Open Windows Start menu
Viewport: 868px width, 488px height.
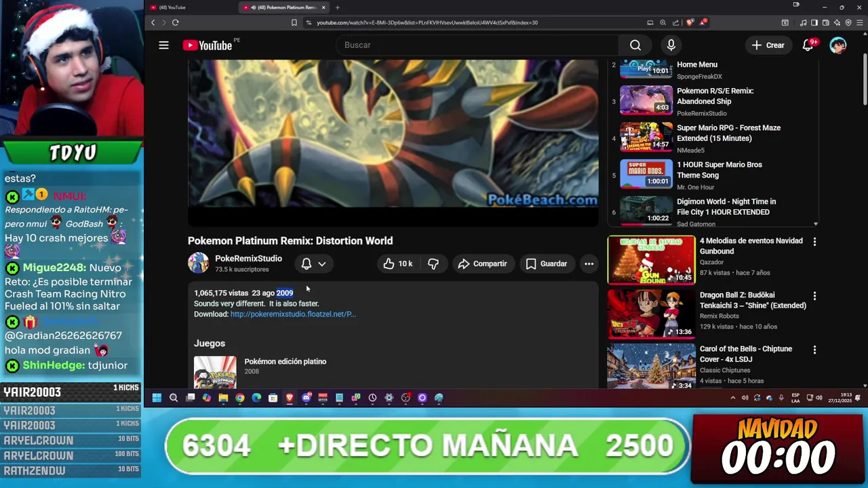pos(157,398)
